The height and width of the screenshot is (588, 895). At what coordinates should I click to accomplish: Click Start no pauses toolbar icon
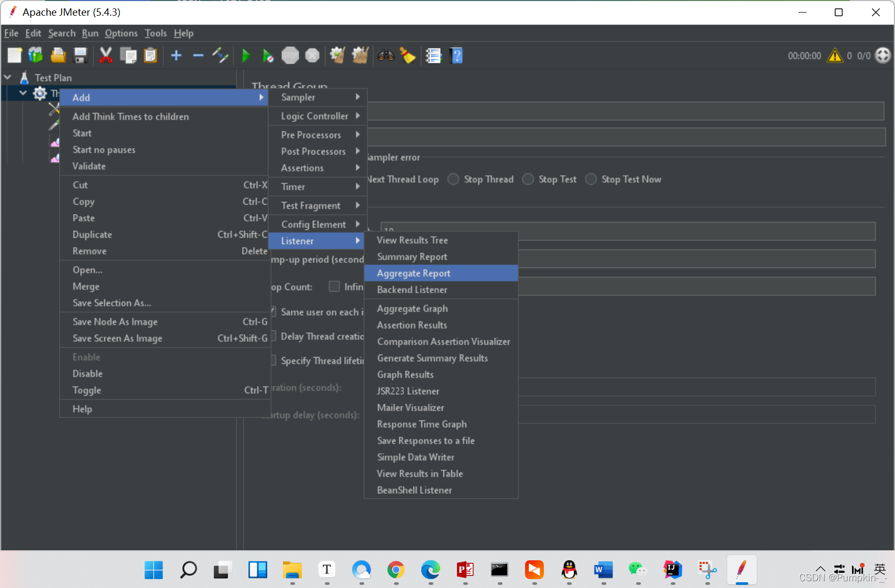click(x=268, y=56)
